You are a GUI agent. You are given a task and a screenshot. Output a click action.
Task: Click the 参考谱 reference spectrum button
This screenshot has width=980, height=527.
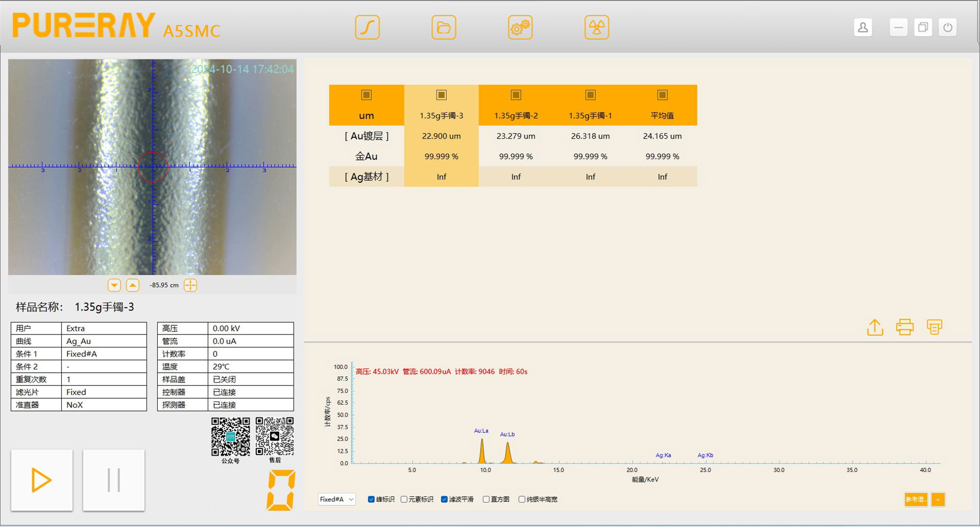pyautogui.click(x=915, y=499)
